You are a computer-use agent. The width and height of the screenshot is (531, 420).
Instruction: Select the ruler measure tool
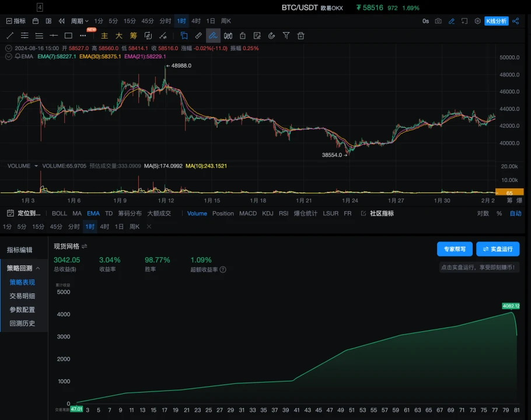click(x=198, y=36)
